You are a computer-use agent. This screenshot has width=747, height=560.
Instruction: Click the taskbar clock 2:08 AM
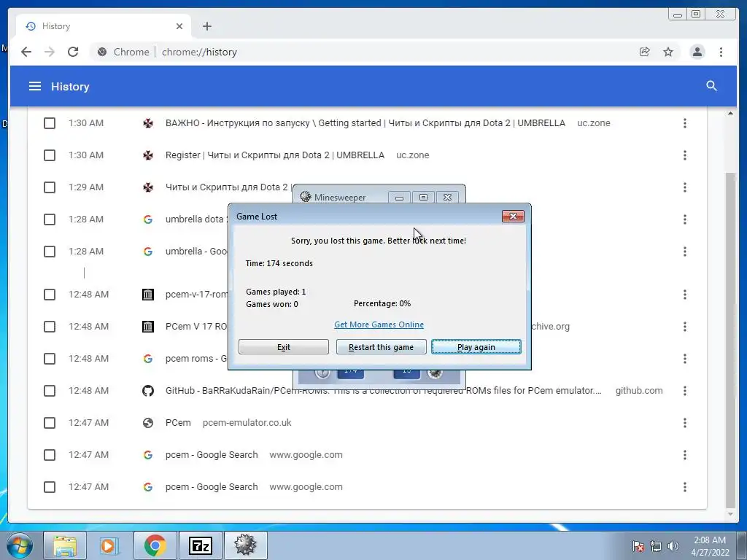[x=710, y=546]
